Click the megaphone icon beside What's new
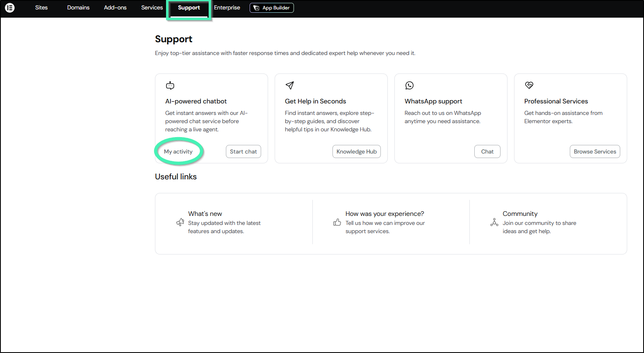 point(180,222)
